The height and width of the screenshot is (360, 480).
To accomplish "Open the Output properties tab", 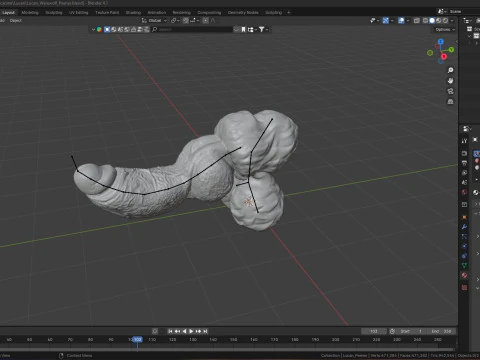I will click(x=464, y=163).
